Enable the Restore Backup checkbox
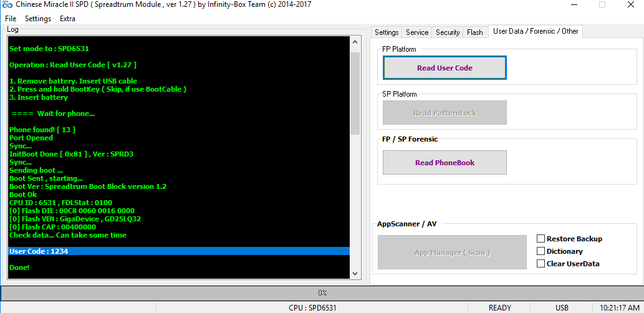Screen dimensions: 644x313 tap(541, 239)
